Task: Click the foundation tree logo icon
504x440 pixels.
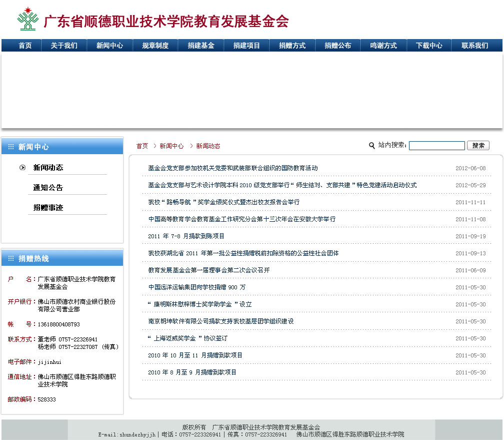Action: tap(27, 20)
